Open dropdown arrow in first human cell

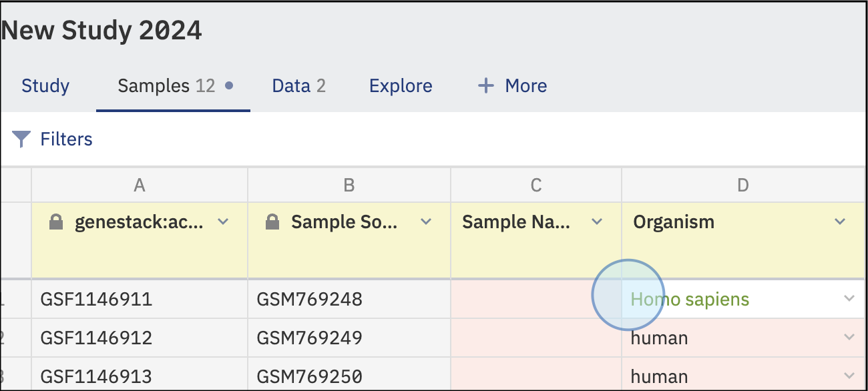click(x=849, y=337)
